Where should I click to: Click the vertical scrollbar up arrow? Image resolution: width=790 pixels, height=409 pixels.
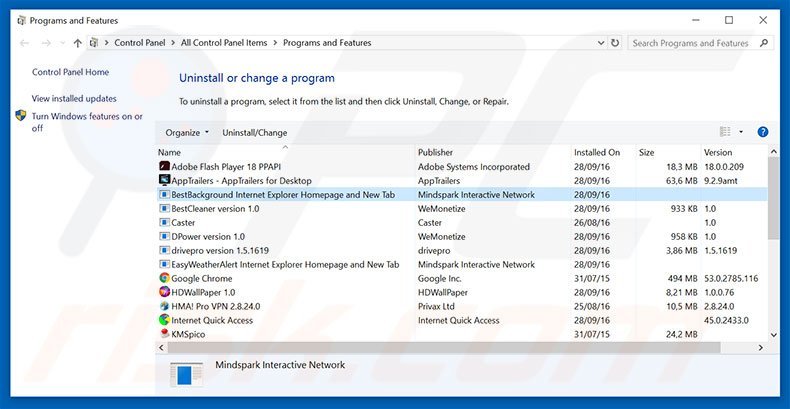(774, 152)
